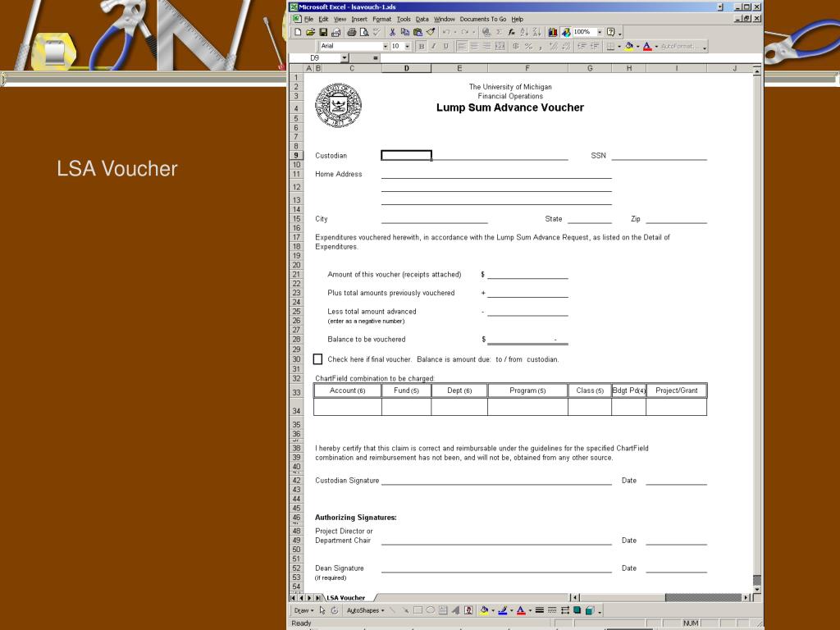Toggle center alignment

pos(474,47)
